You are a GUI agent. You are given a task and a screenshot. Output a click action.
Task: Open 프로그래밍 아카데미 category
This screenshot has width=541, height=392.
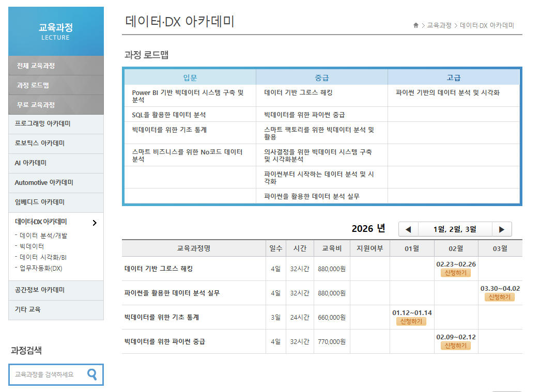click(42, 124)
